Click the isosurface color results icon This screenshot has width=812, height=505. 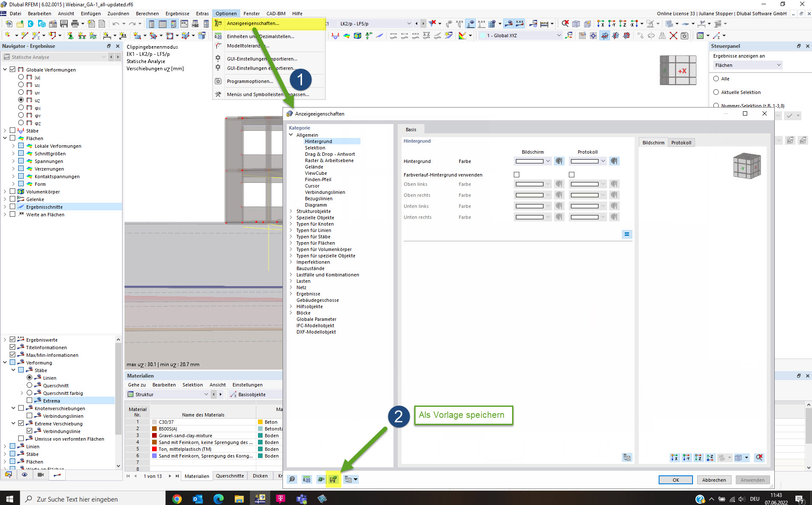click(x=346, y=36)
